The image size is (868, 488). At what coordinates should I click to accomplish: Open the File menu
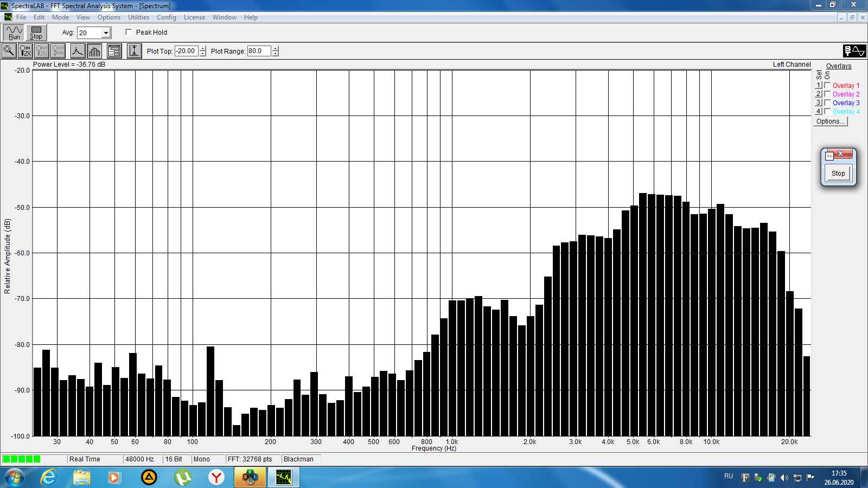(21, 17)
